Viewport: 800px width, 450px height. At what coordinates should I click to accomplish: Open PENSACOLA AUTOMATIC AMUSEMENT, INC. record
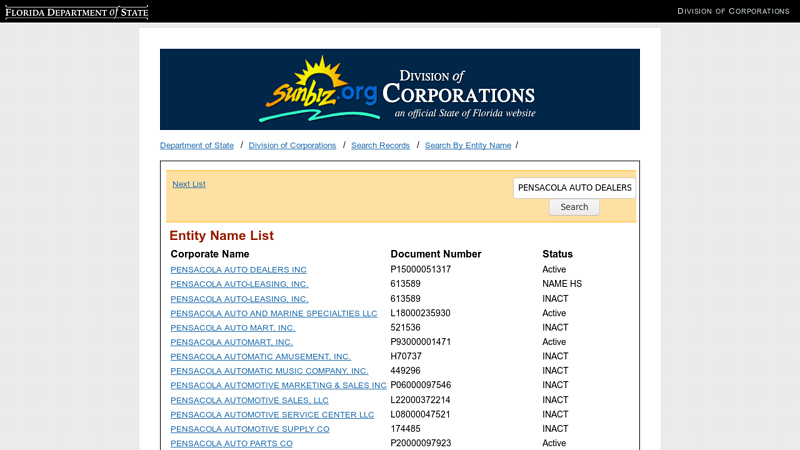[x=261, y=356]
